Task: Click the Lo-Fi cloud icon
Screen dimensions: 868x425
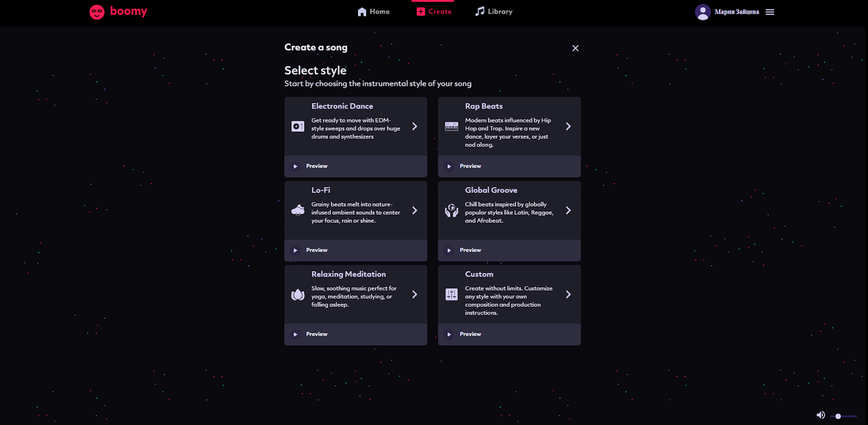Action: coord(298,210)
